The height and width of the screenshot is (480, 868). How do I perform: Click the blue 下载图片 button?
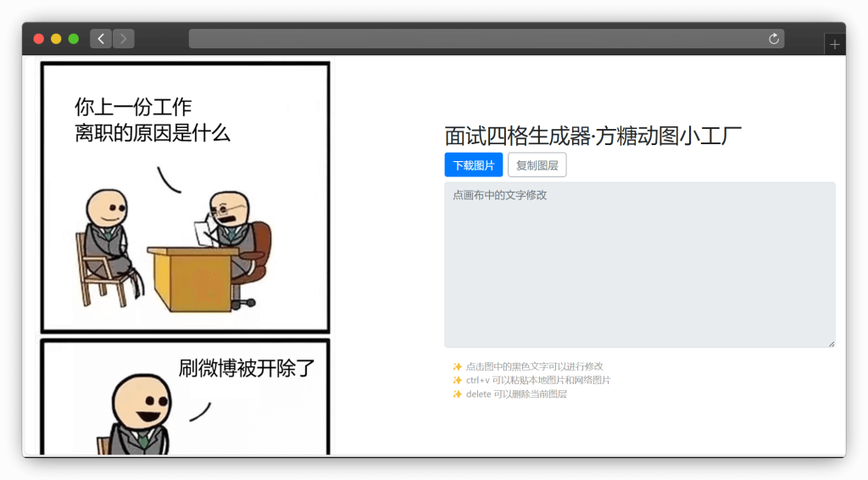tap(473, 165)
